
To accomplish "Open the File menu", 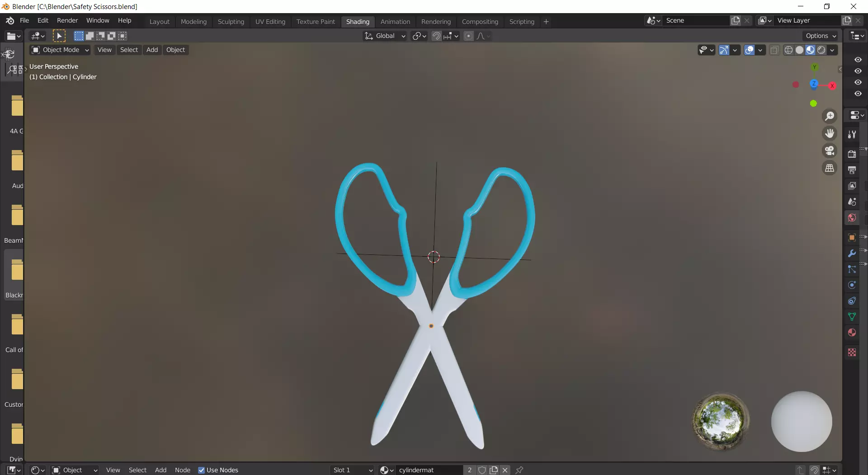I will [24, 20].
